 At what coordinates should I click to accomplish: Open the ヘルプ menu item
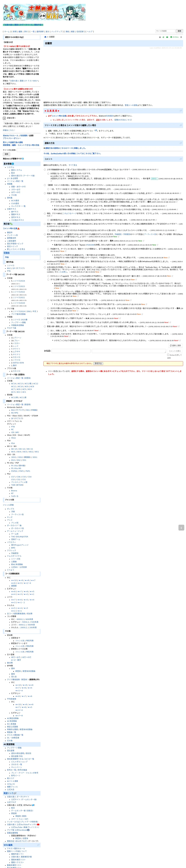pos(90,31)
